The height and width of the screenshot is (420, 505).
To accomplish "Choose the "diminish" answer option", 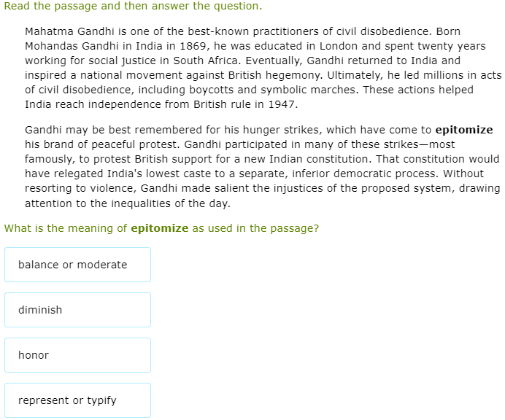I will (77, 310).
